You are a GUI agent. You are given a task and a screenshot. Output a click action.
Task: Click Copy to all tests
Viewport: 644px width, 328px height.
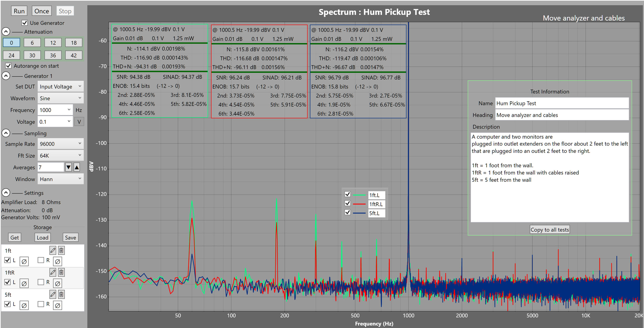point(549,230)
